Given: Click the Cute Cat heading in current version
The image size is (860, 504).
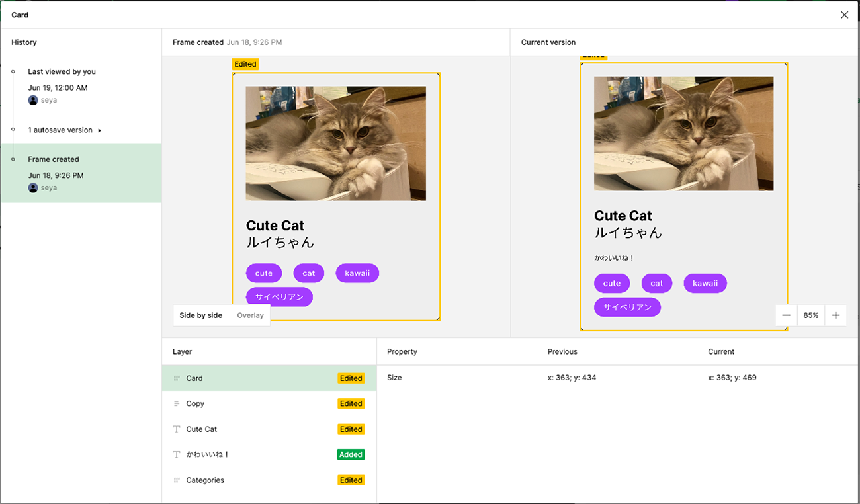Looking at the screenshot, I should coord(623,216).
